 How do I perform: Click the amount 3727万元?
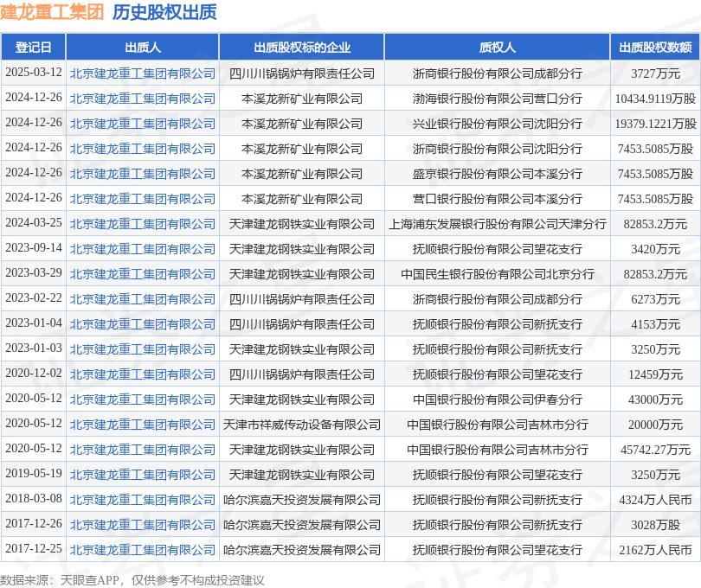[x=655, y=73]
